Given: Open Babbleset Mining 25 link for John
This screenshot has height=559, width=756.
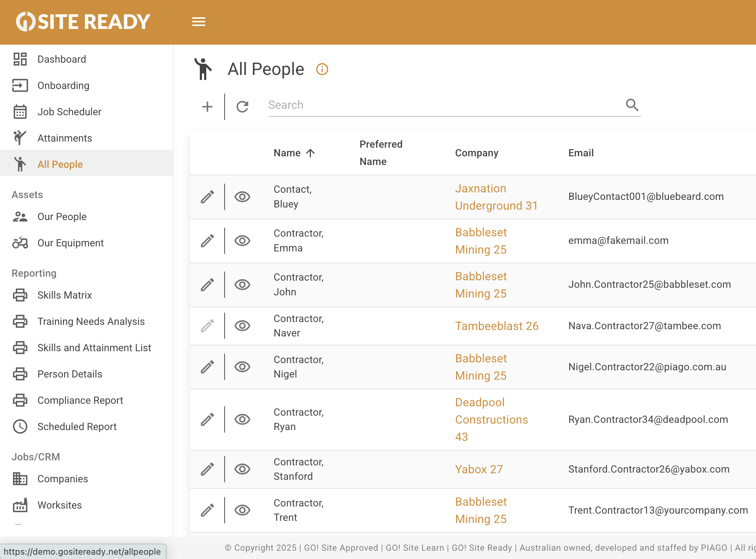Looking at the screenshot, I should (481, 285).
